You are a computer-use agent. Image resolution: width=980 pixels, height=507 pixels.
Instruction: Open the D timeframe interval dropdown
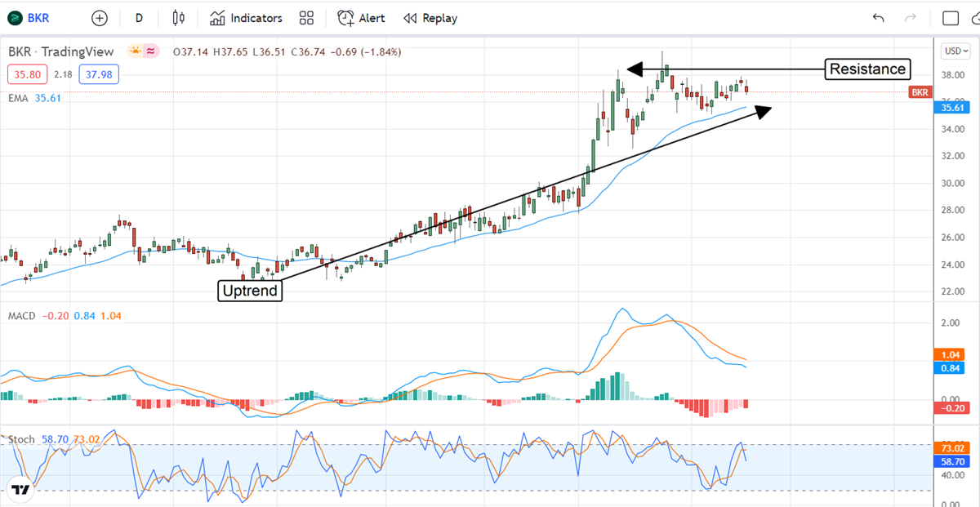[139, 18]
